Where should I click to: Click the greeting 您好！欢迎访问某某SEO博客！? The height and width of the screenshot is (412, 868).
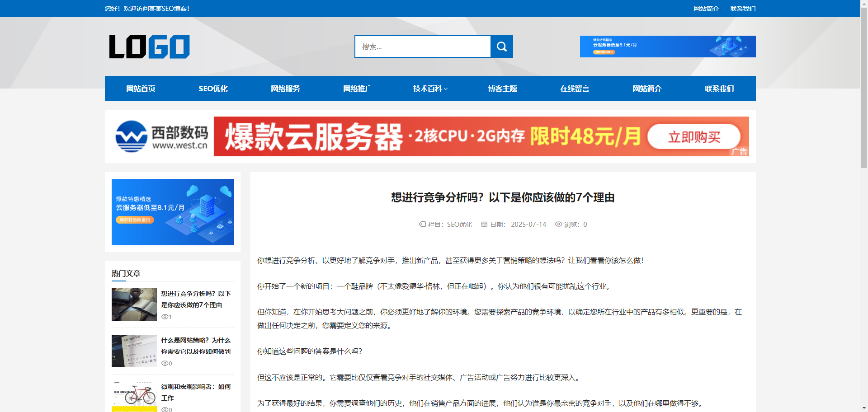point(147,9)
